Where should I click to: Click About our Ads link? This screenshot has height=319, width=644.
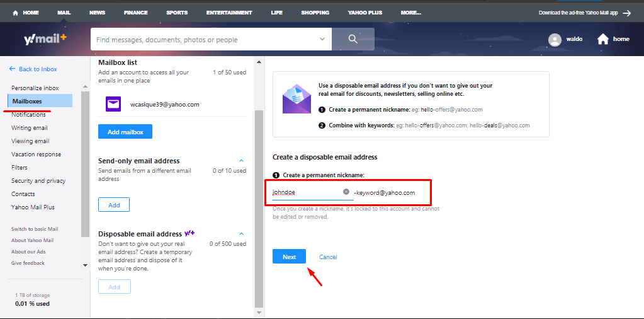click(28, 252)
